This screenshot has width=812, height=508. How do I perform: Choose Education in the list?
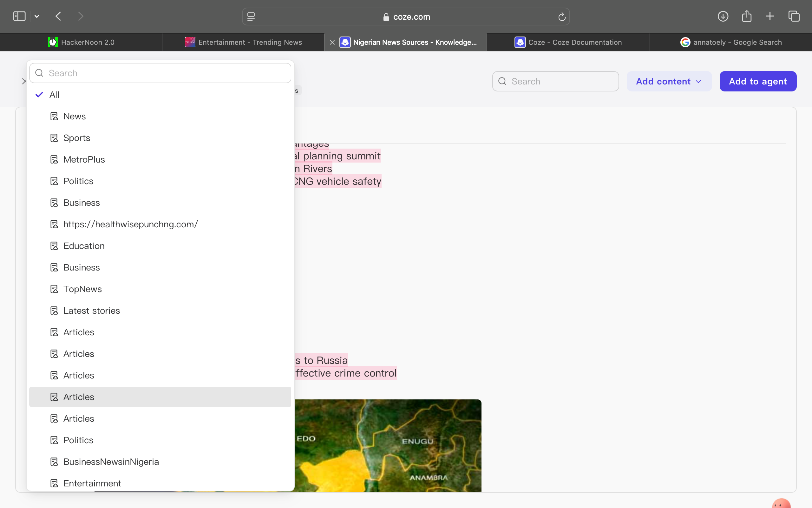pyautogui.click(x=160, y=246)
